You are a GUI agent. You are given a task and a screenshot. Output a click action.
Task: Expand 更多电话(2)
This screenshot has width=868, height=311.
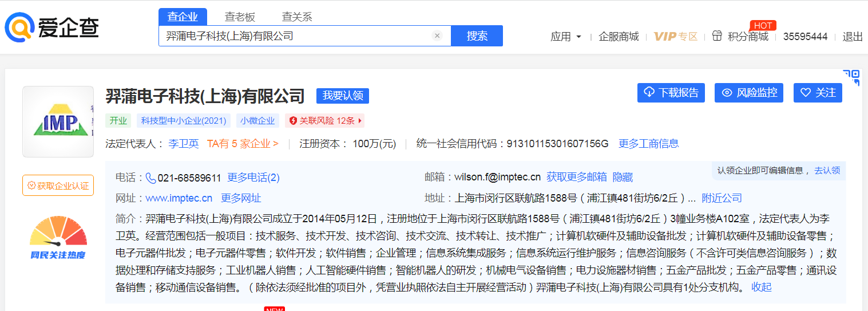253,178
